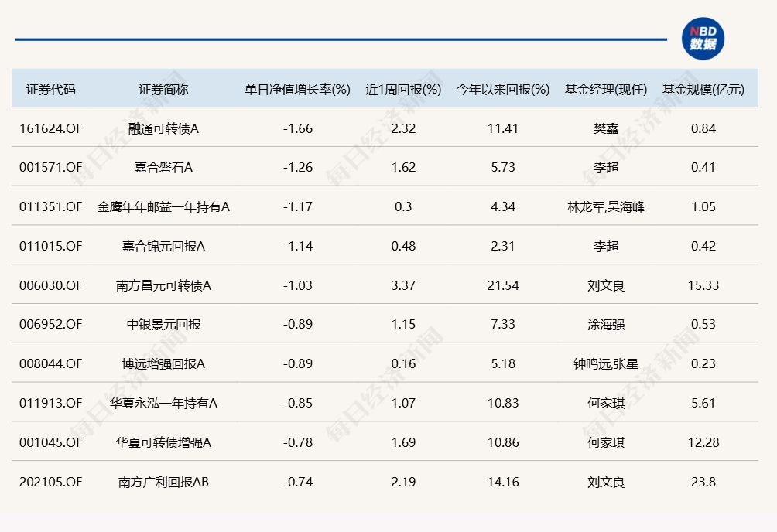Viewport: 777px width, 532px height.
Task: Select fund code 011351.OF
Action: [50, 206]
